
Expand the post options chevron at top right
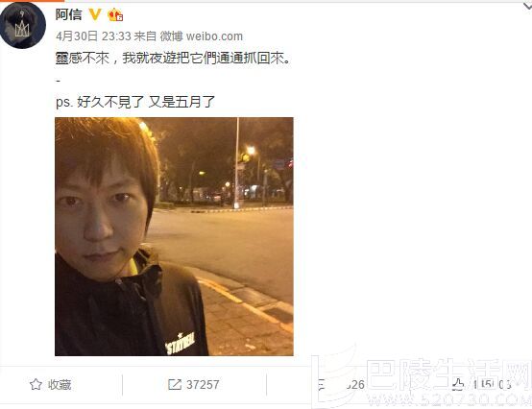click(x=527, y=6)
